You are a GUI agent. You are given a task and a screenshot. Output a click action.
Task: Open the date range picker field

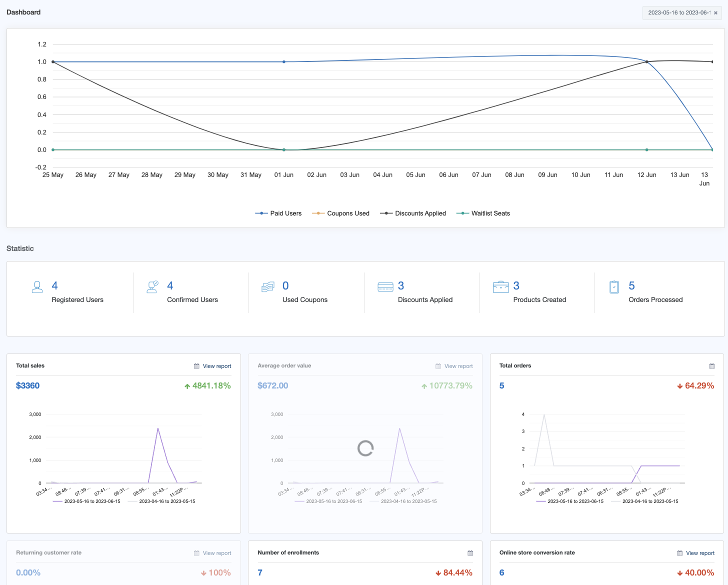pyautogui.click(x=678, y=12)
